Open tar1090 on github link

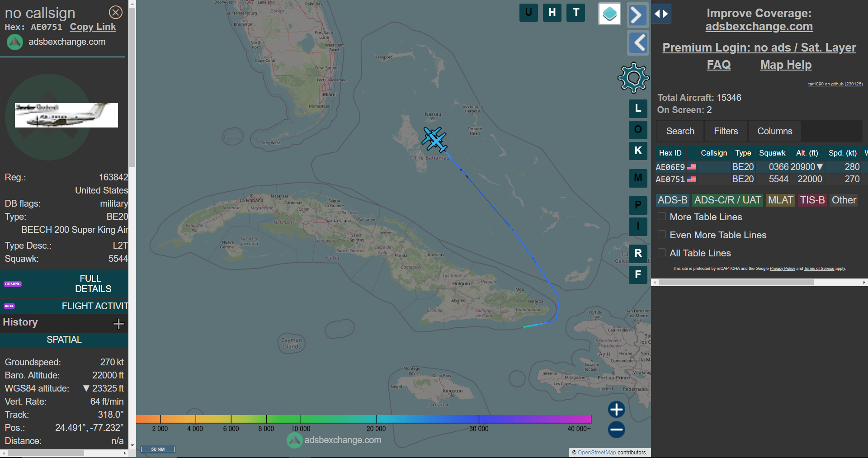835,84
